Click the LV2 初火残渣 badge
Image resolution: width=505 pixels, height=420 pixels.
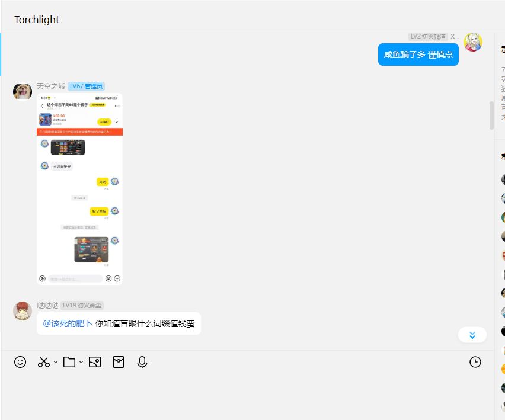(x=428, y=36)
